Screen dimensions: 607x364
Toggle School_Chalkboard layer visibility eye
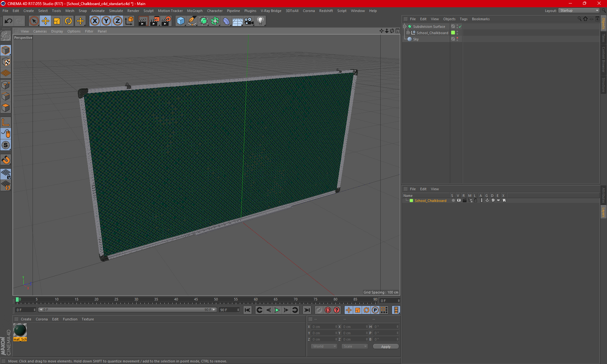(459, 200)
